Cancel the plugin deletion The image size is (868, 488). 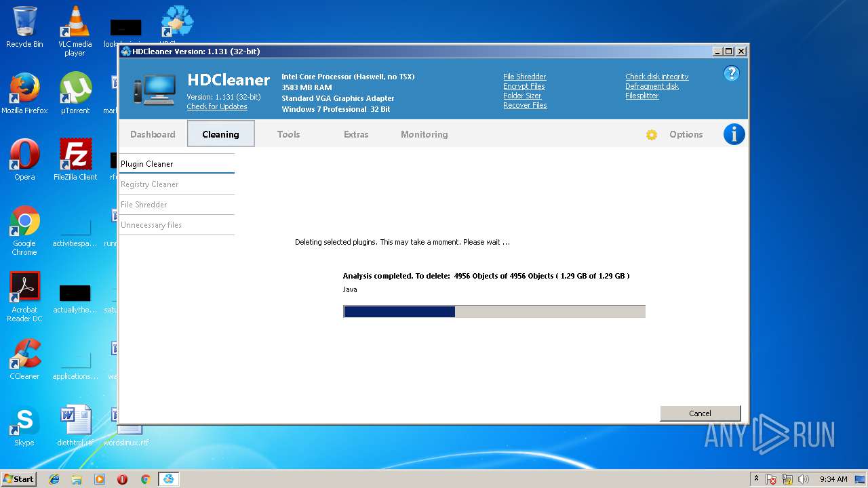(701, 413)
